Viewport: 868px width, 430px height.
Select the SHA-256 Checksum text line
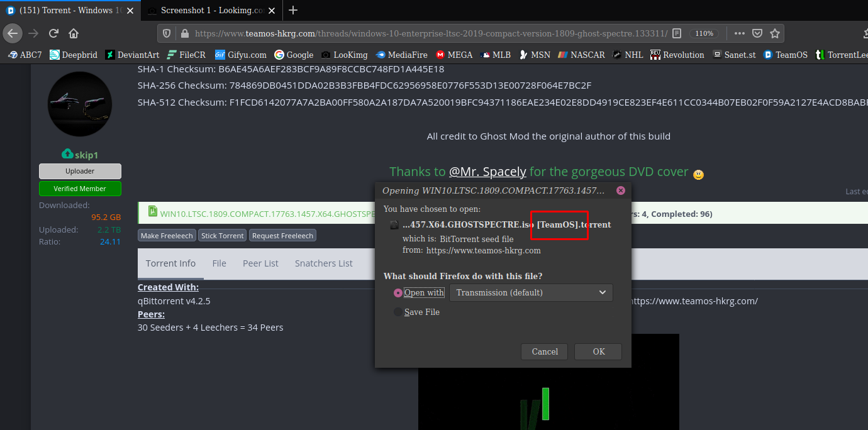(x=364, y=85)
